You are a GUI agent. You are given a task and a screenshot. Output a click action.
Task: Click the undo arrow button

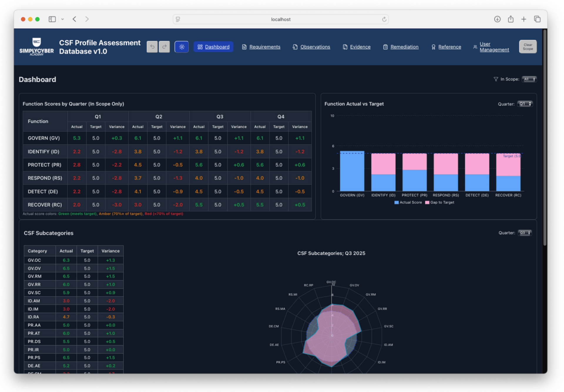152,47
